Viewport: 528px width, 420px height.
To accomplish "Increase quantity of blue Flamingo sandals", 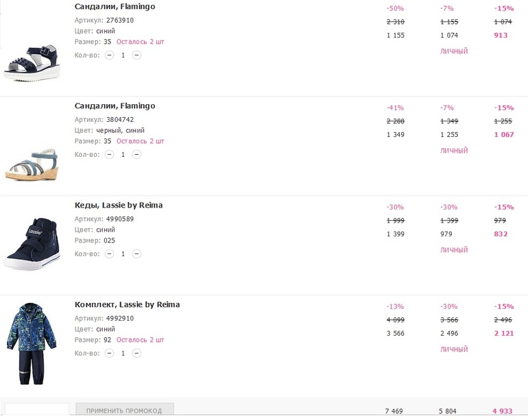I will (x=136, y=55).
